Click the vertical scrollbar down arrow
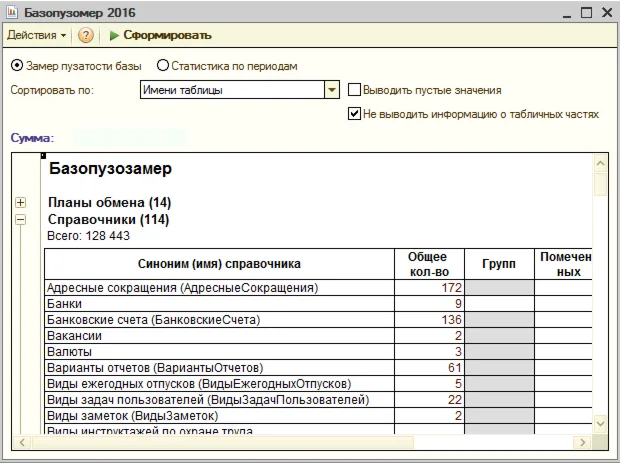 coord(600,424)
